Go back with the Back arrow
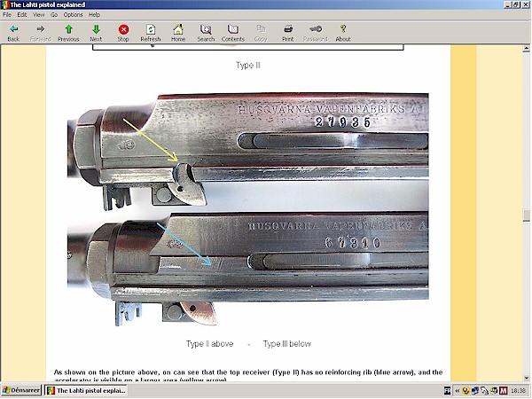This screenshot has height=399, width=532. (13, 33)
